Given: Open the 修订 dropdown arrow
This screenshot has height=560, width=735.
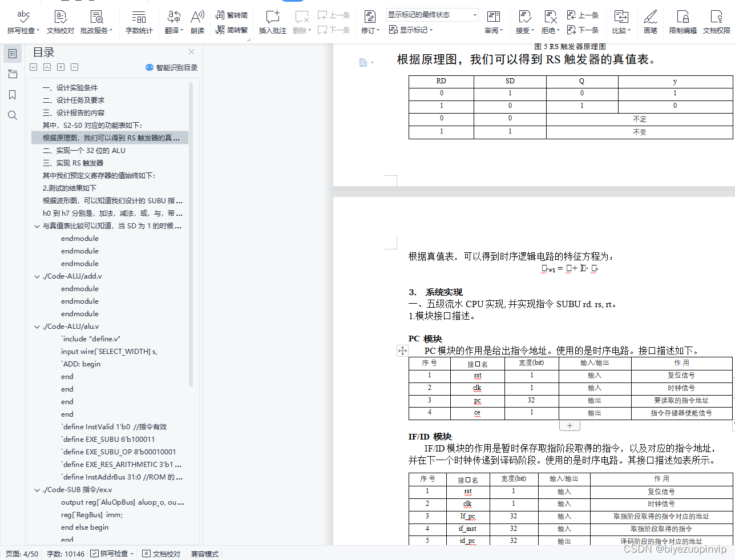Looking at the screenshot, I should [377, 31].
